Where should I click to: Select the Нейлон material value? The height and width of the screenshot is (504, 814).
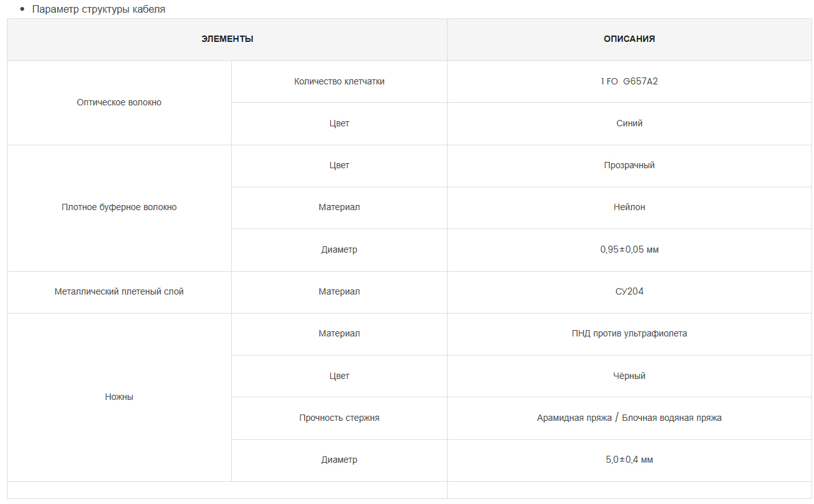click(629, 208)
